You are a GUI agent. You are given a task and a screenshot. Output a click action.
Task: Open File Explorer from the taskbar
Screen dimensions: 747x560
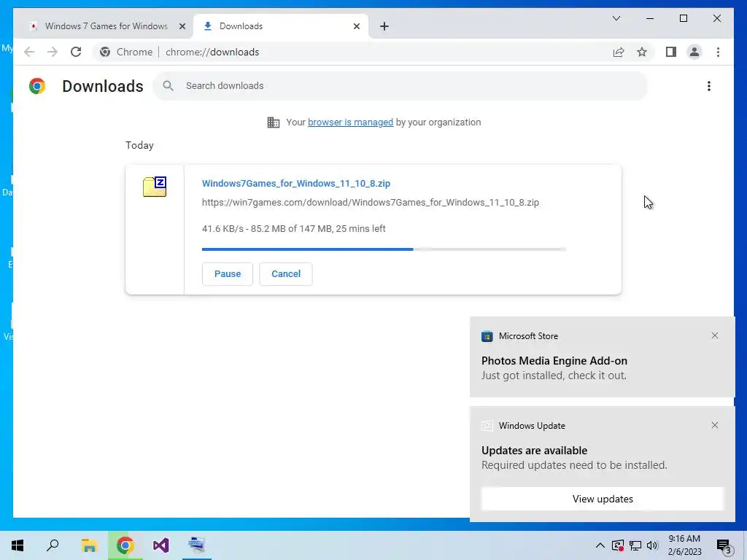click(89, 545)
